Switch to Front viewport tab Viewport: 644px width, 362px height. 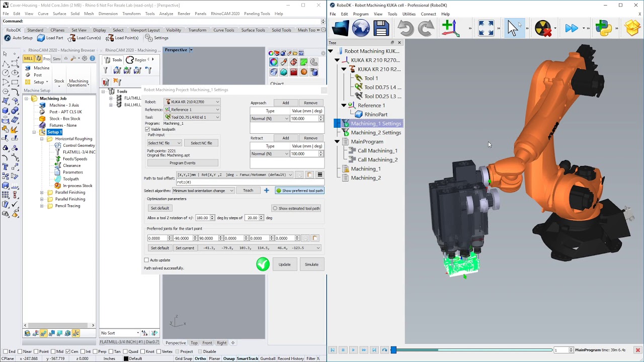point(207,343)
